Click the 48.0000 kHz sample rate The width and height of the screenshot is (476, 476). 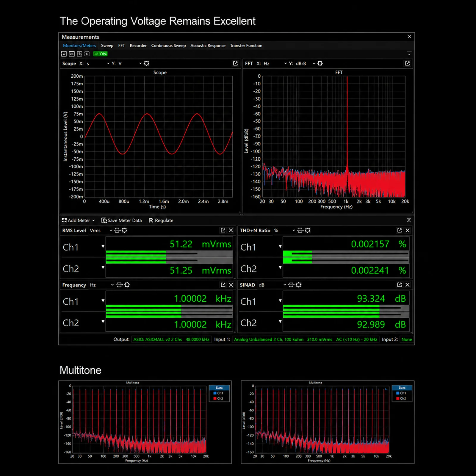197,339
